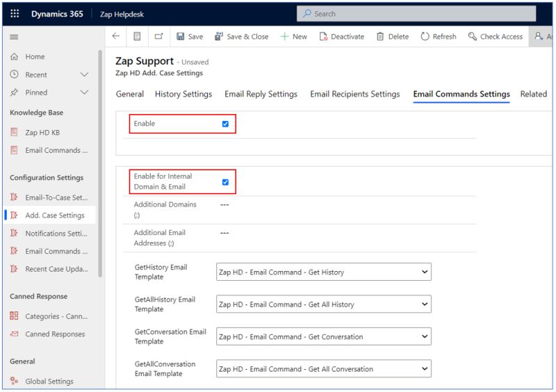Toggle Enable for Internal Domain & Email

pos(225,182)
